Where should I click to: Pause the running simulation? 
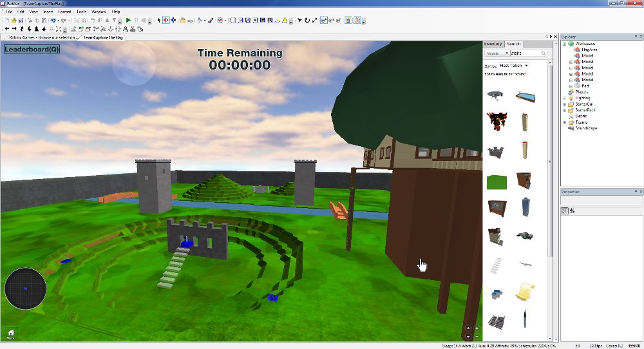136,20
